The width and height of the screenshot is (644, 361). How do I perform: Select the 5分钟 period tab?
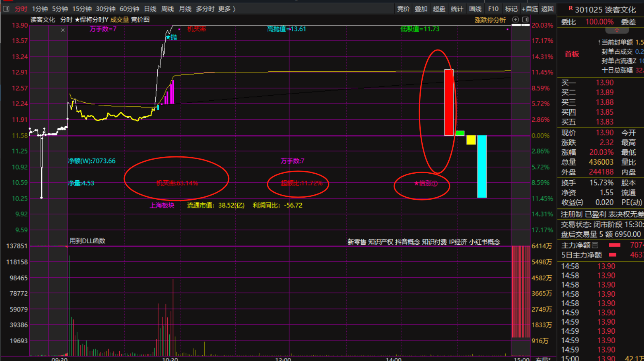pos(60,9)
